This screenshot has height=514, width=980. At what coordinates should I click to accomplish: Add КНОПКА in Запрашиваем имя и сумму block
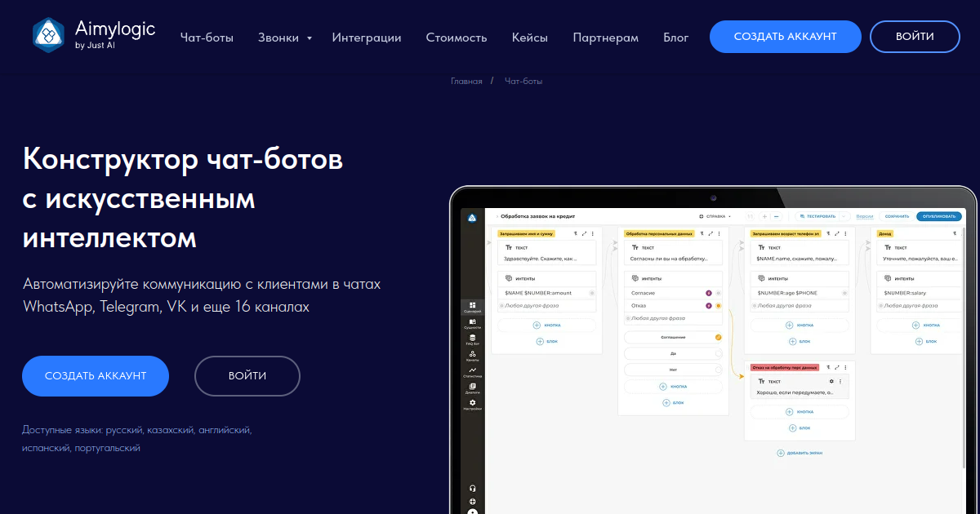(x=547, y=325)
